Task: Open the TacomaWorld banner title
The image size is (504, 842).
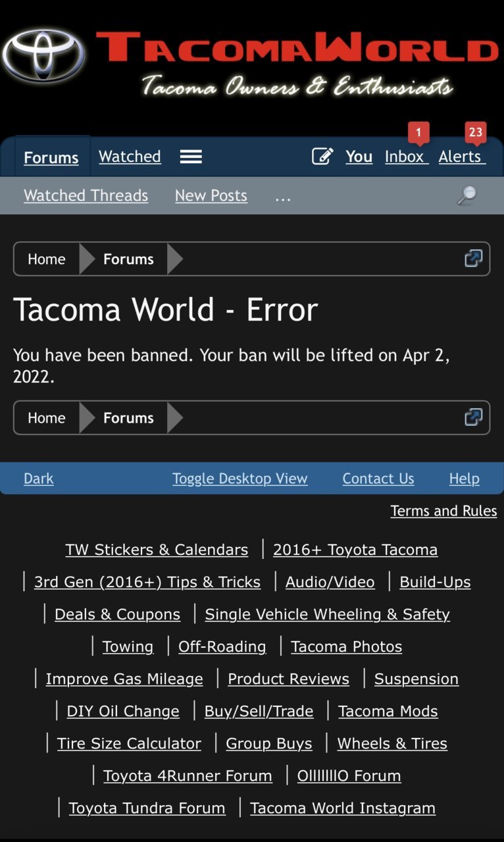Action: click(x=297, y=49)
